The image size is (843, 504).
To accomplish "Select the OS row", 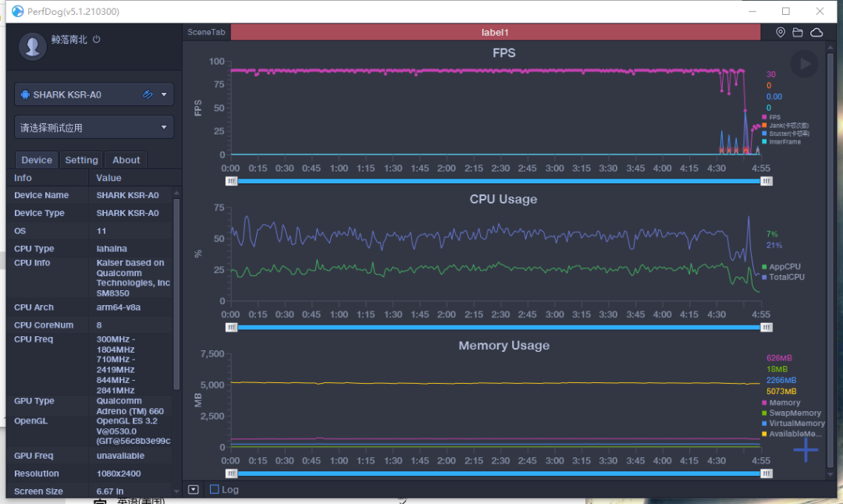I will point(90,230).
